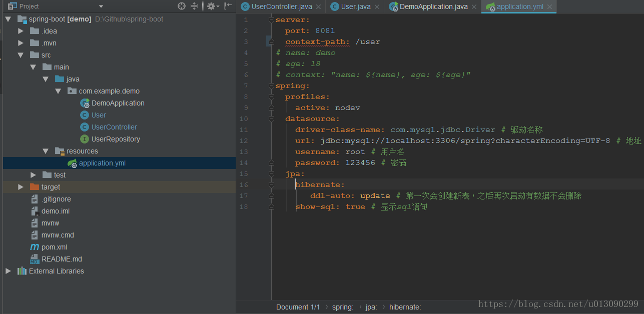Image resolution: width=644 pixels, height=314 pixels.
Task: Close the UserController.java tab
Action: 319,7
